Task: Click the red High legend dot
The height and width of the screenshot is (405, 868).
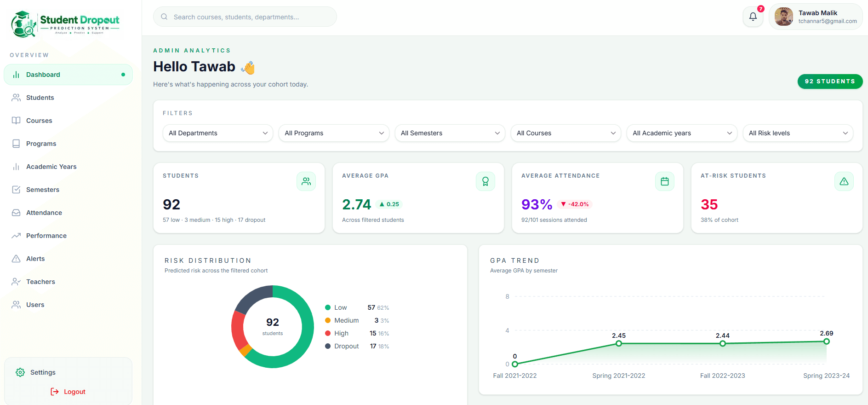Action: tap(328, 333)
